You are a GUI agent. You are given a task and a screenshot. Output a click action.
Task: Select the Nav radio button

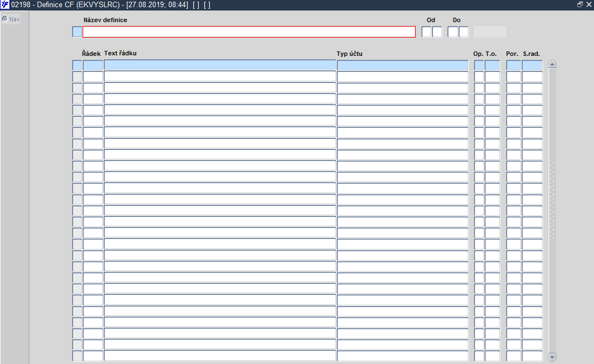[x=5, y=19]
